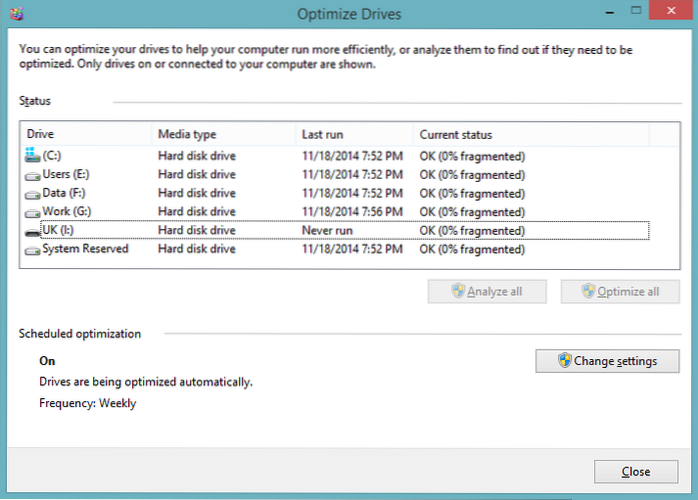Select the (C:) drive name
This screenshot has width=698, height=500.
(52, 156)
